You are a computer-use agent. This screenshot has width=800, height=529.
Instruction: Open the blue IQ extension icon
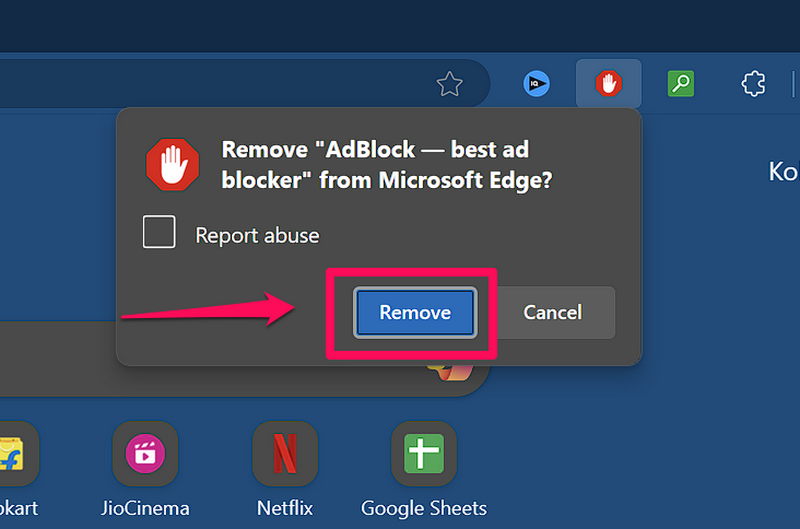tap(537, 85)
